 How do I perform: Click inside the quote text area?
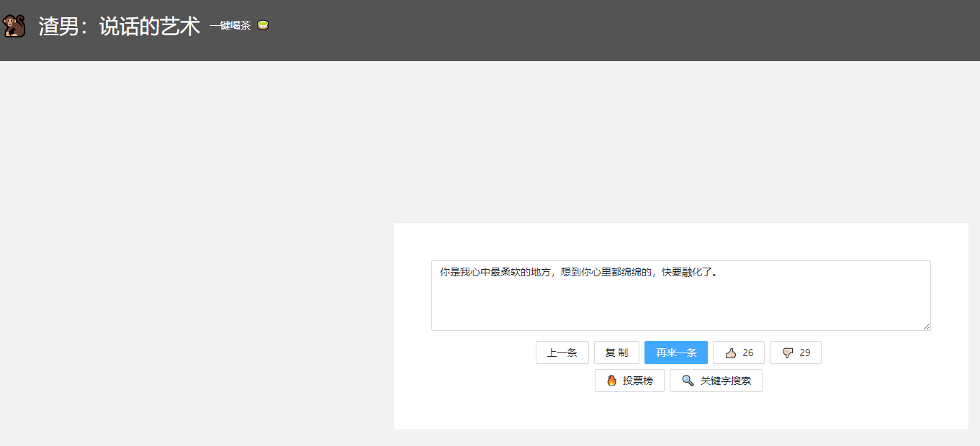point(680,306)
